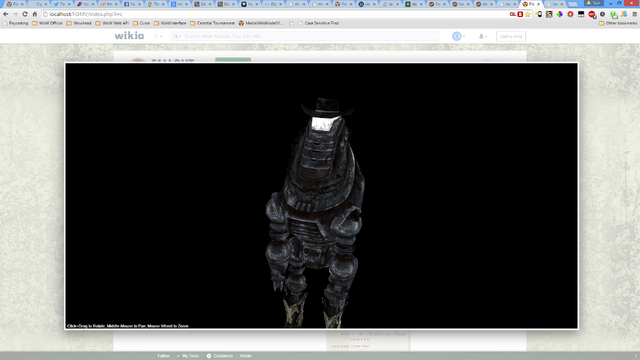Open the WoW Official bookmark folder
The height and width of the screenshot is (360, 640).
47,23
